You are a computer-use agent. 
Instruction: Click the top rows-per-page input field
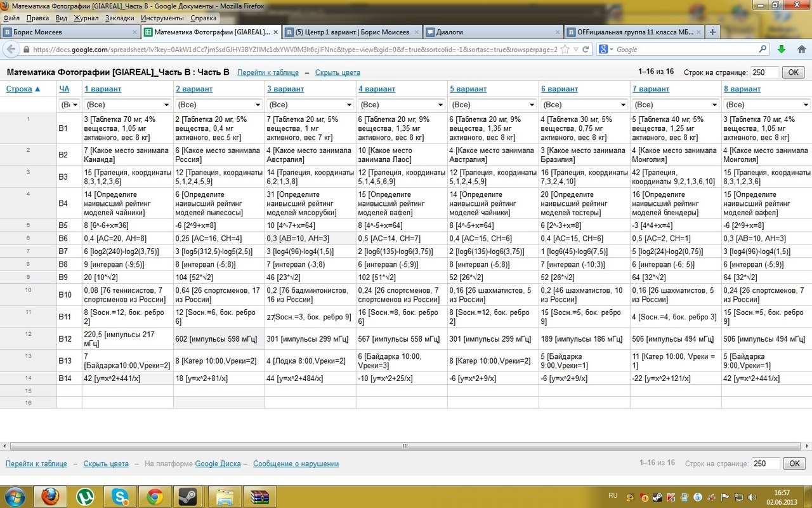pos(764,72)
